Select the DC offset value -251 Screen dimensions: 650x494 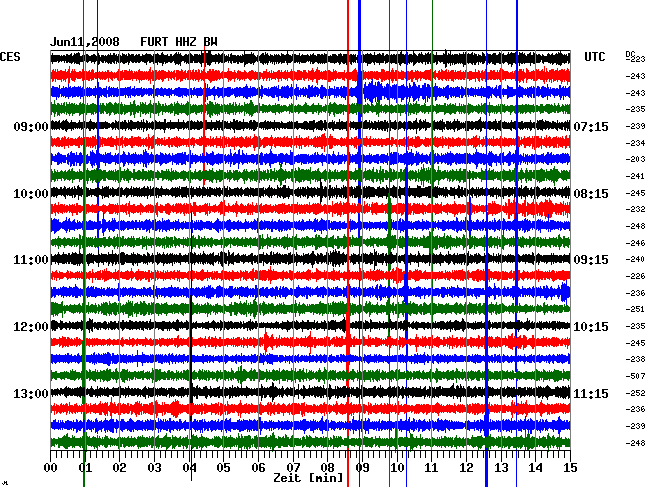pos(635,310)
